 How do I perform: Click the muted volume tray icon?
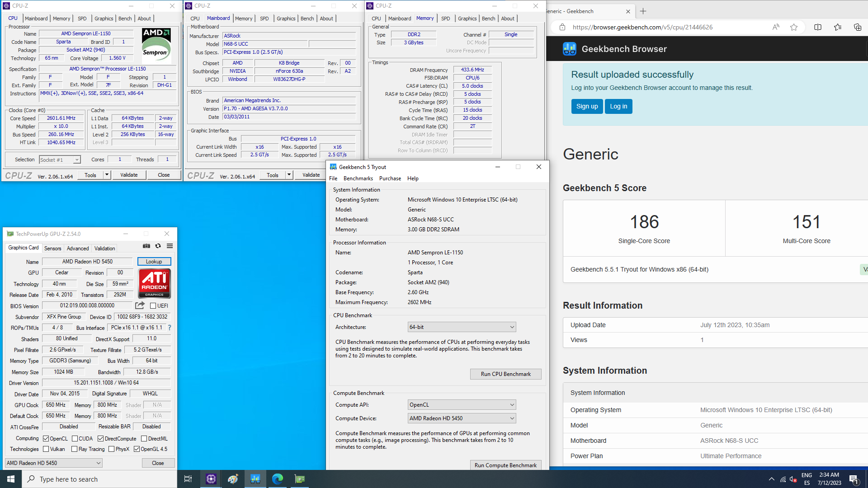coord(793,479)
